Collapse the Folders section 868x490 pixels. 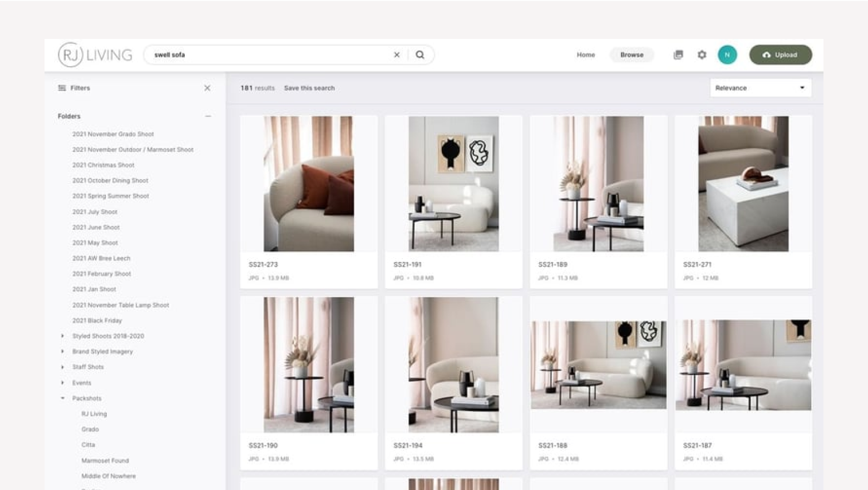(x=208, y=116)
